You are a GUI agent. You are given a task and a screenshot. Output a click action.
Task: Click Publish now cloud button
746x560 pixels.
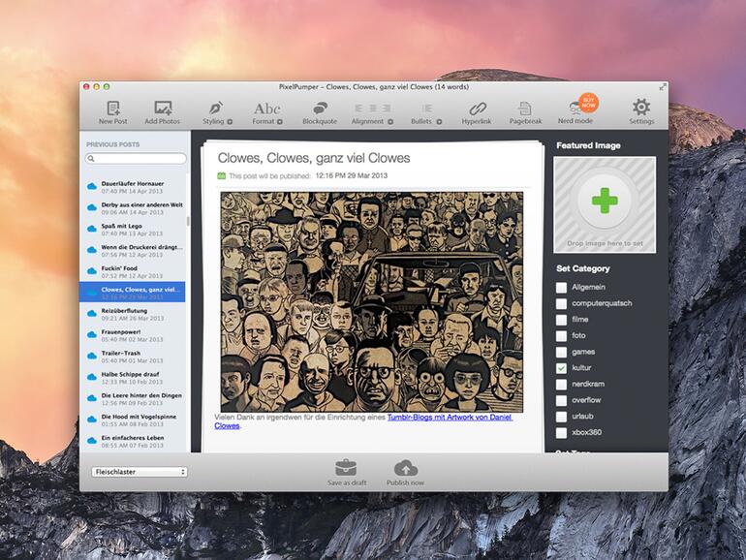405,472
